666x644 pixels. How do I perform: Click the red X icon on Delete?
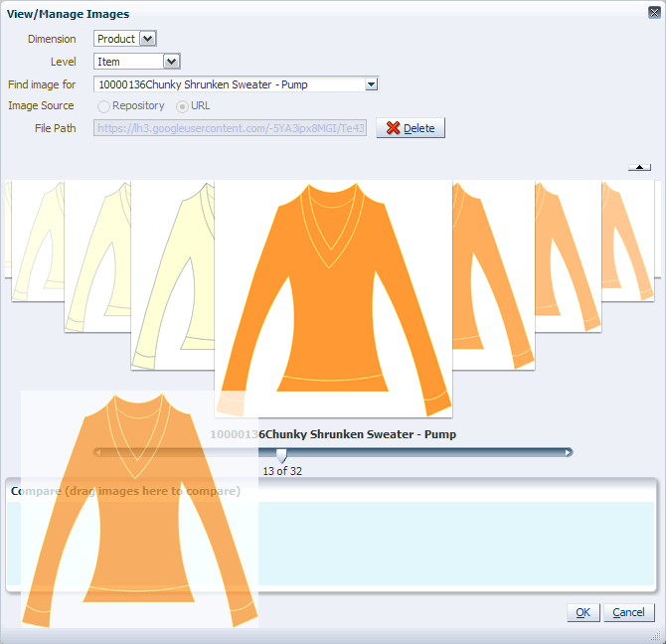click(393, 128)
